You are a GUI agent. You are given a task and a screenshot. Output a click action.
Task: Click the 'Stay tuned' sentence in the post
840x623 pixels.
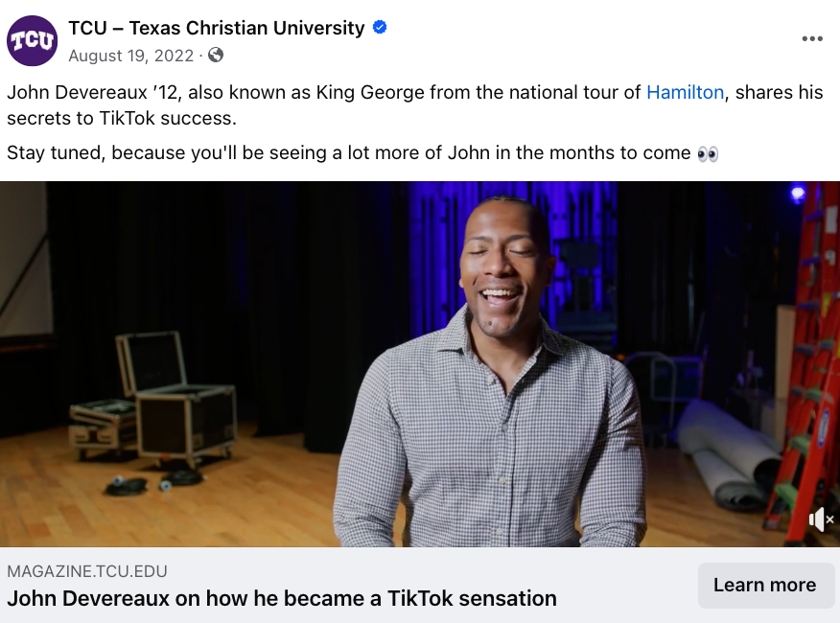coord(349,153)
